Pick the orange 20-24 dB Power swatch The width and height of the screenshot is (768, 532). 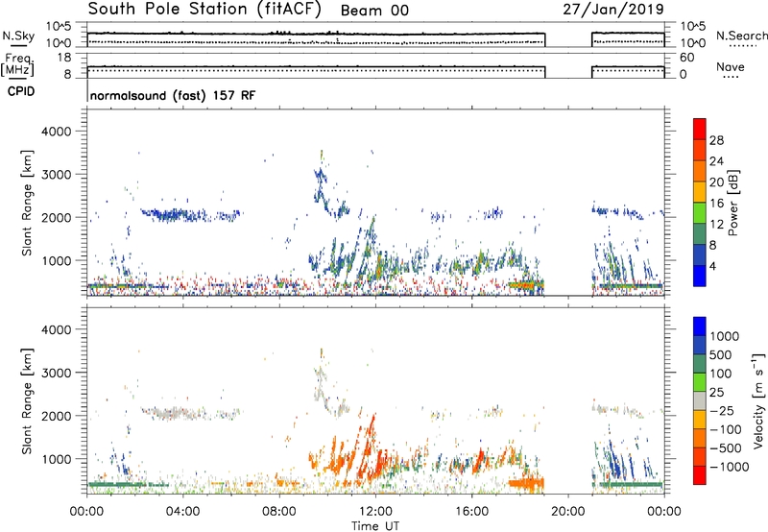click(700, 171)
